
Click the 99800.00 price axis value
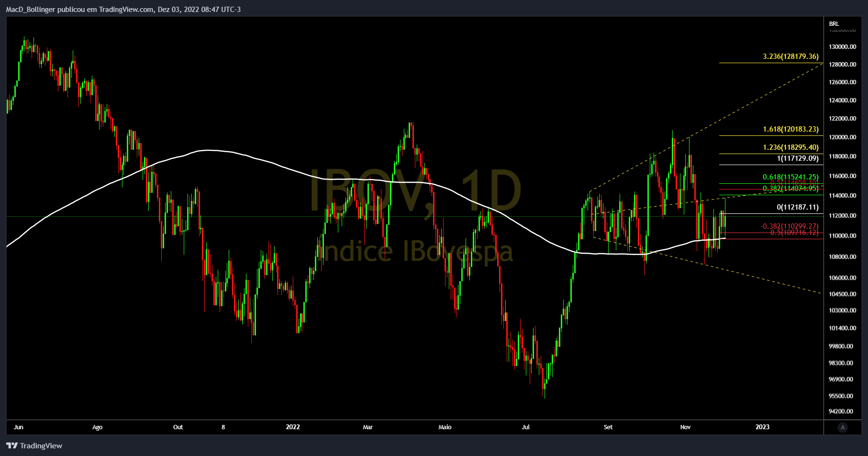(841, 346)
